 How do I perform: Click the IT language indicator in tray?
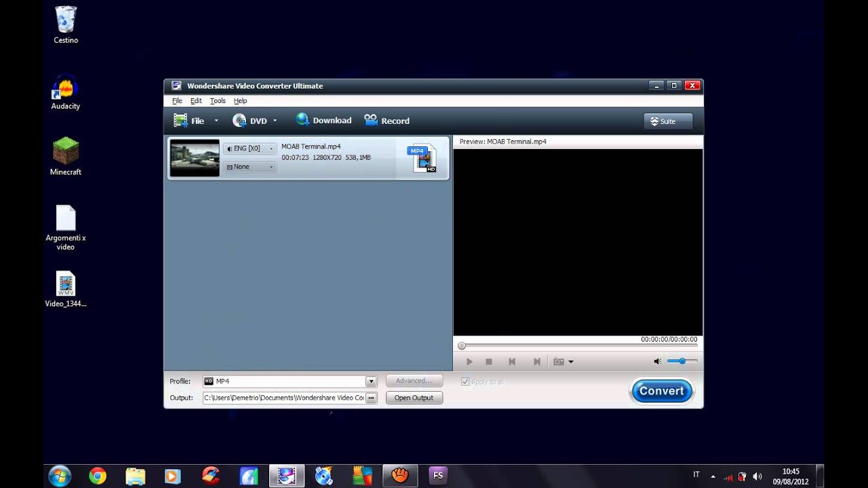pyautogui.click(x=696, y=474)
